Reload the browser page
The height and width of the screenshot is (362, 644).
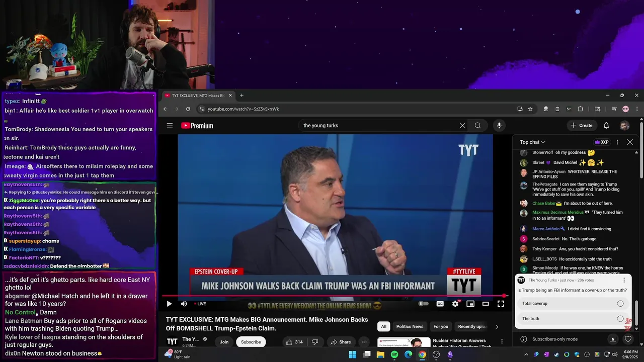pyautogui.click(x=188, y=109)
